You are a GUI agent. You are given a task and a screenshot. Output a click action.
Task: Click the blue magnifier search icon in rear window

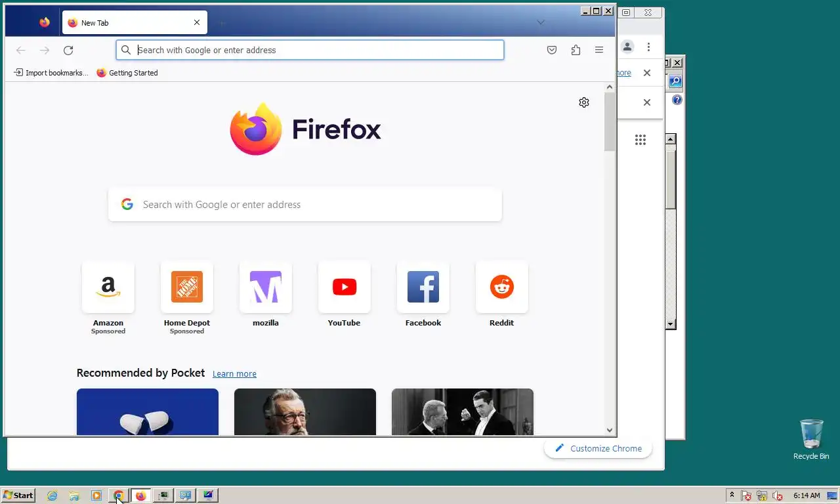[675, 81]
